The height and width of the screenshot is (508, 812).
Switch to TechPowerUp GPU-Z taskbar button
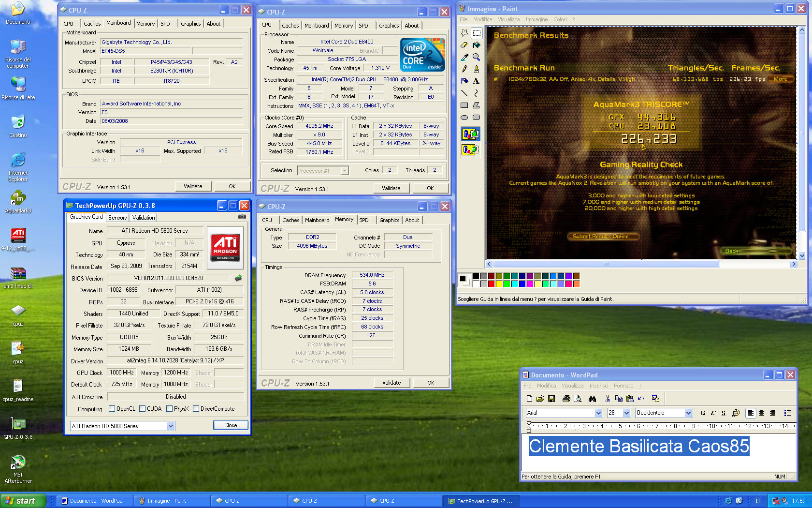tap(481, 501)
